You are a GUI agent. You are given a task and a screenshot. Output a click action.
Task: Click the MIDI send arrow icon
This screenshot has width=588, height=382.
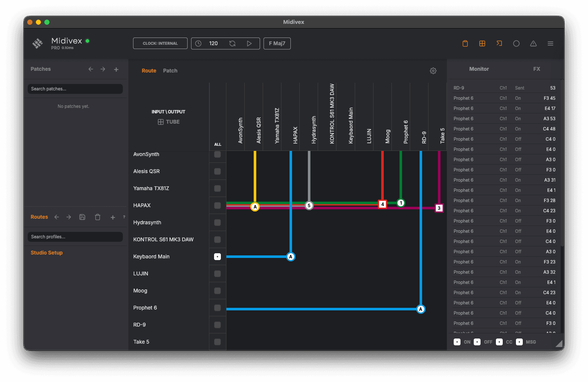pos(499,43)
